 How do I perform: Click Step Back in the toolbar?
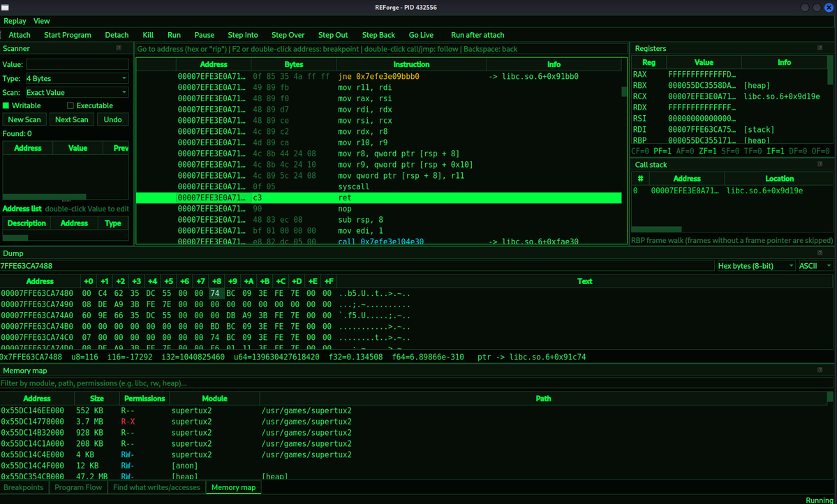click(x=378, y=35)
